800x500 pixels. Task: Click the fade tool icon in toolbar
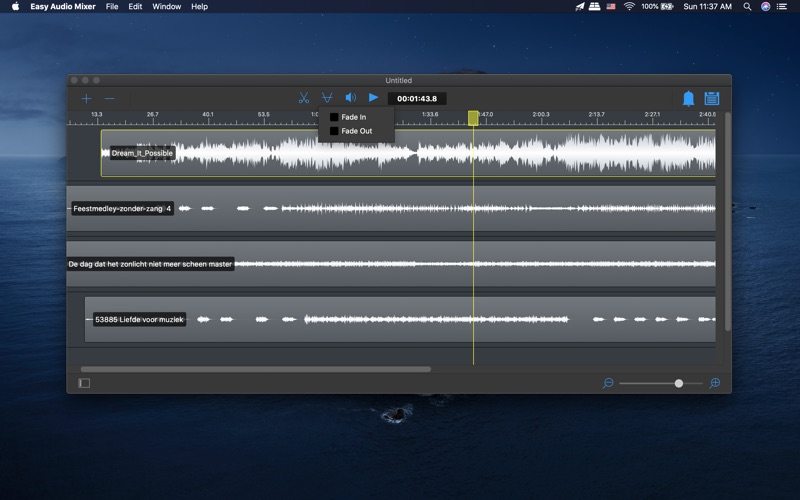(x=327, y=98)
